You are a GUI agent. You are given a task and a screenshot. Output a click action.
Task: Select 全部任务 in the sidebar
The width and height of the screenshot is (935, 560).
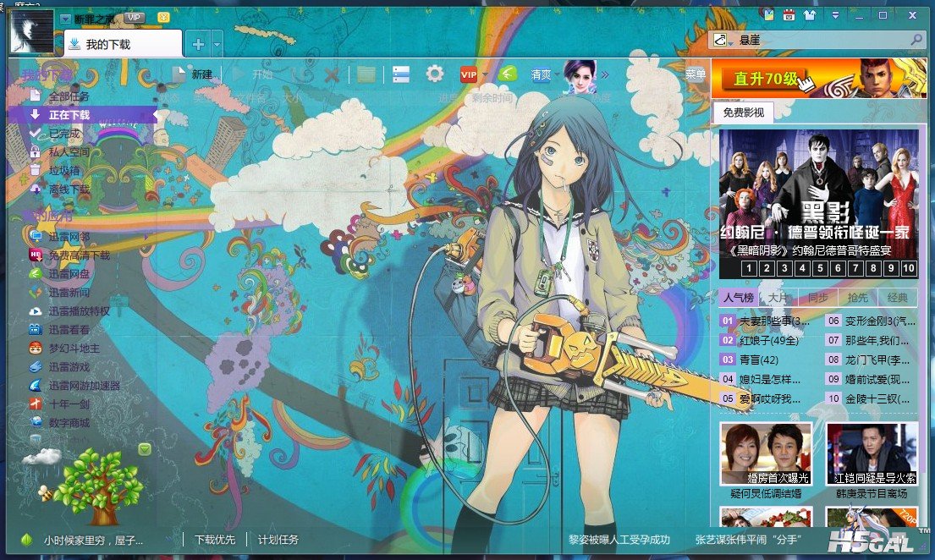69,96
